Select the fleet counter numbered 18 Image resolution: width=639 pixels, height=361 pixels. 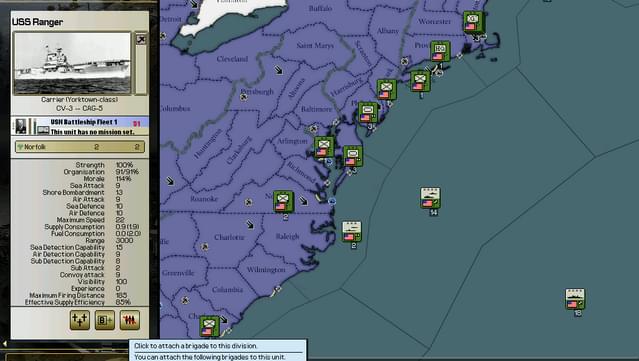click(575, 299)
